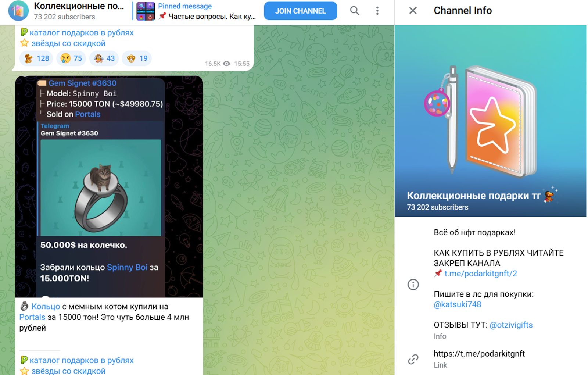Click the star icon in top stars link
Viewport: 588px width, 375px height.
coord(24,43)
